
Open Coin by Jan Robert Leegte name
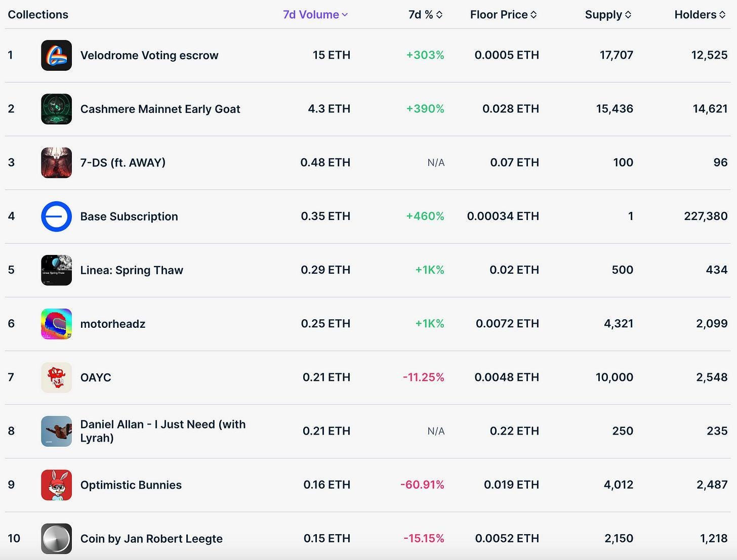[x=151, y=538]
